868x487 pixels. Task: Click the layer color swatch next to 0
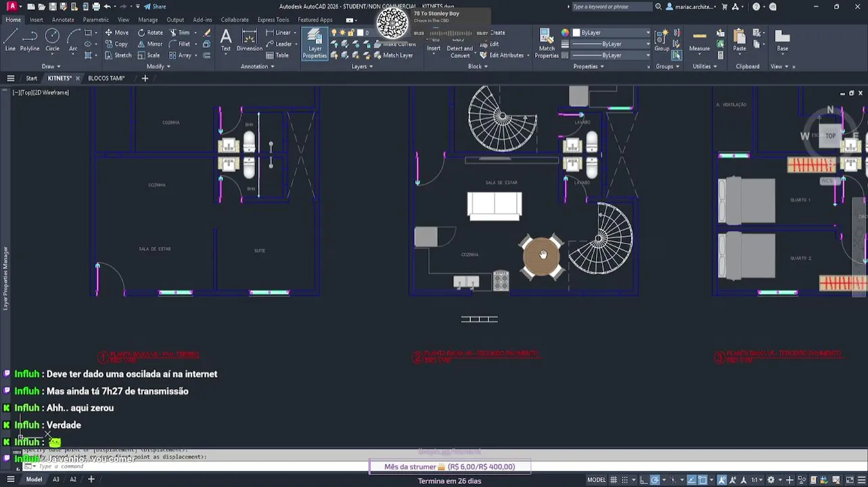[359, 32]
